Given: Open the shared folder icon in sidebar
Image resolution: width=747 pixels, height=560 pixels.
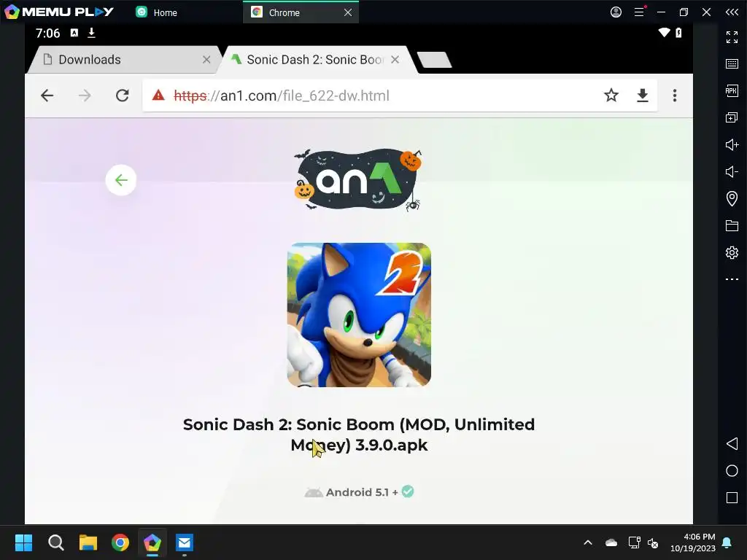Looking at the screenshot, I should (x=732, y=225).
